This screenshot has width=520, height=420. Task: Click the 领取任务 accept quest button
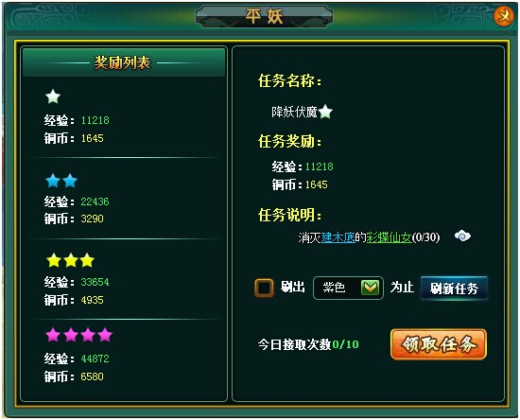click(439, 344)
